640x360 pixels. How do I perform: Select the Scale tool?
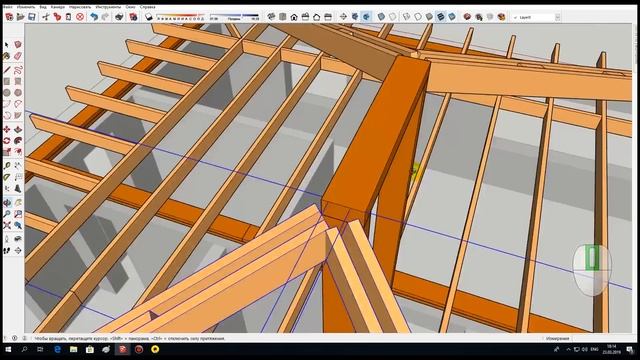[7, 153]
